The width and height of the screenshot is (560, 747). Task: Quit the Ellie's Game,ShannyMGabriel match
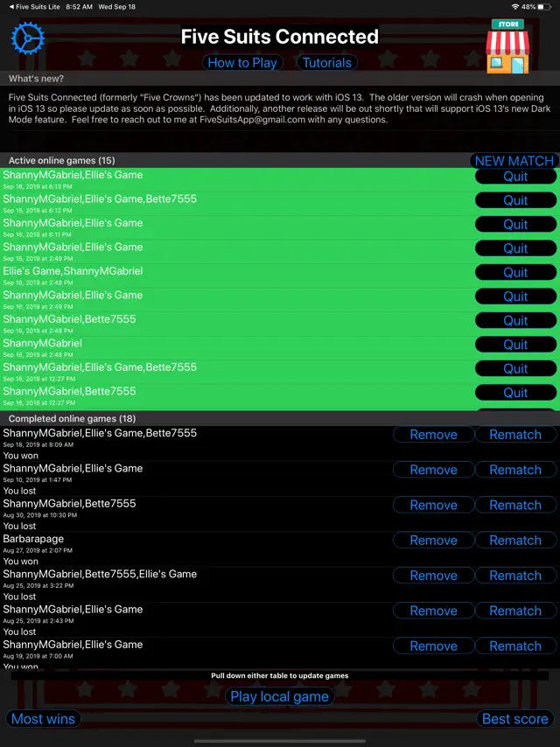515,273
